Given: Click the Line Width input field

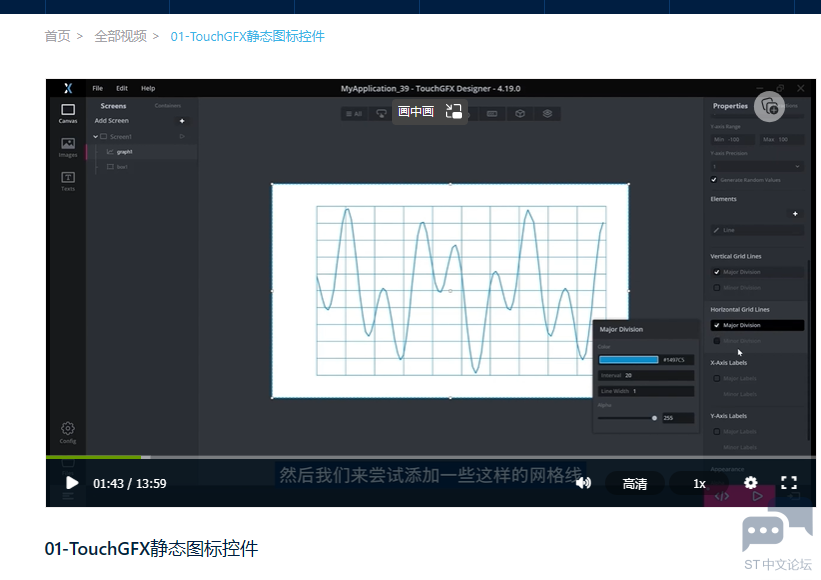Looking at the screenshot, I should pyautogui.click(x=646, y=391).
